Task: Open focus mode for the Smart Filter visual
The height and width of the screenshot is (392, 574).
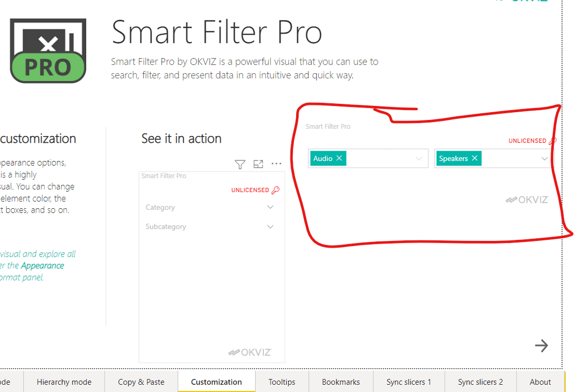Action: point(258,164)
